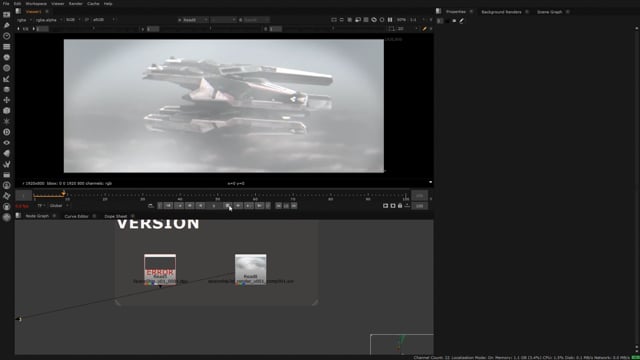Open the Channel nodes menu (stacked lines icon)
Screen dimensions: 640x360
pyautogui.click(x=7, y=47)
